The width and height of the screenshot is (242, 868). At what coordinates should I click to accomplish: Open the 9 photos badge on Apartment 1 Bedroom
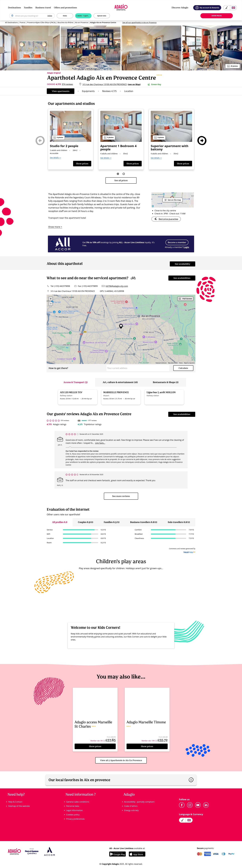109,138
